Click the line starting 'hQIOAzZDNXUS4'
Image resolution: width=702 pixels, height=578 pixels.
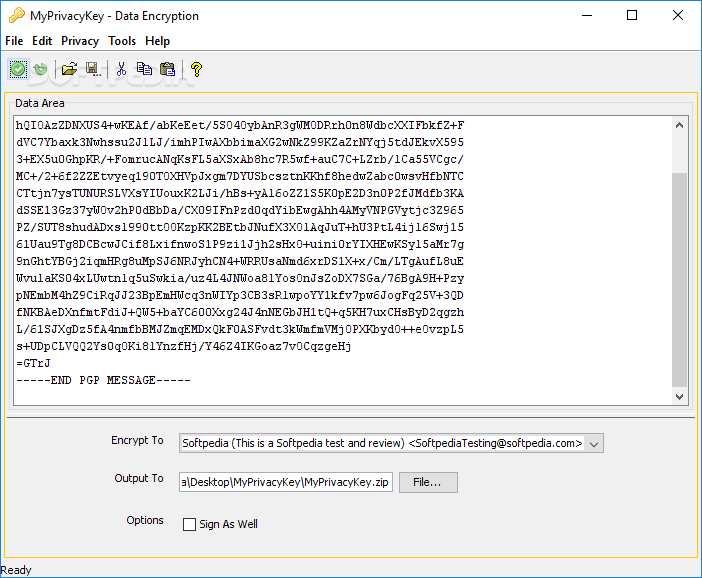point(240,125)
